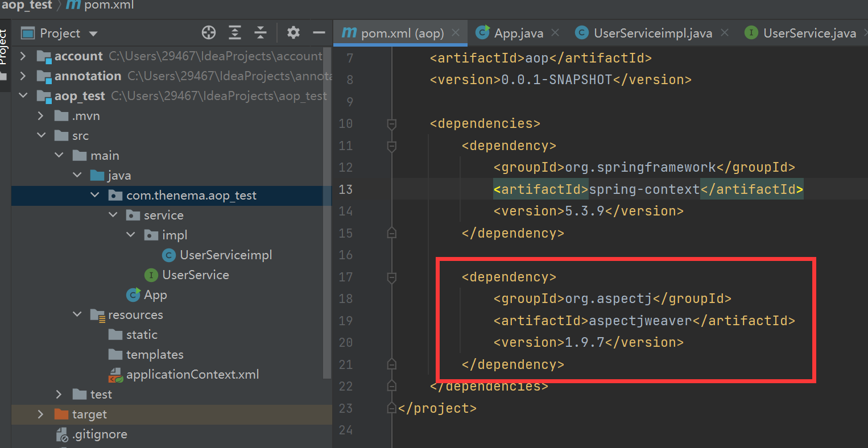Screen dimensions: 868x448
Task: Click the fold end marker on line 21
Action: pyautogui.click(x=391, y=364)
